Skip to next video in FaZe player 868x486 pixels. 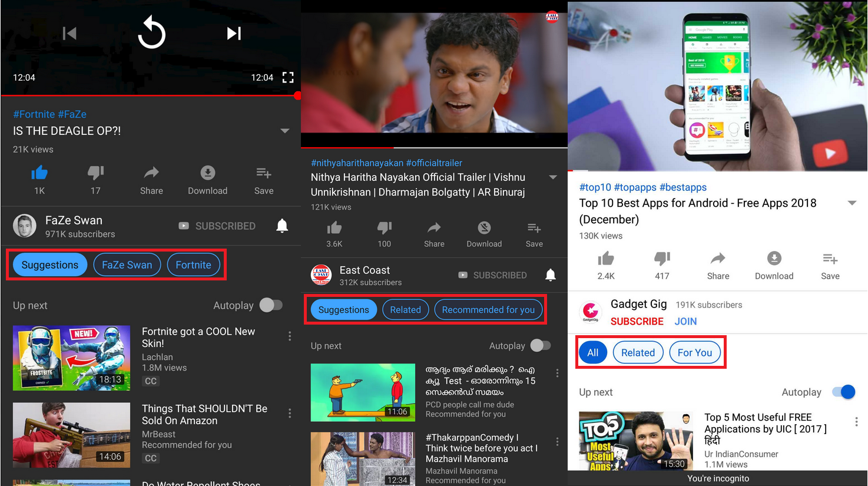(234, 34)
